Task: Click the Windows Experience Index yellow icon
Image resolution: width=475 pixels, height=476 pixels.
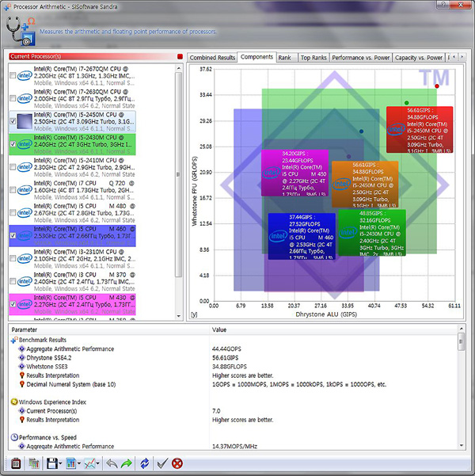Action: 14,402
